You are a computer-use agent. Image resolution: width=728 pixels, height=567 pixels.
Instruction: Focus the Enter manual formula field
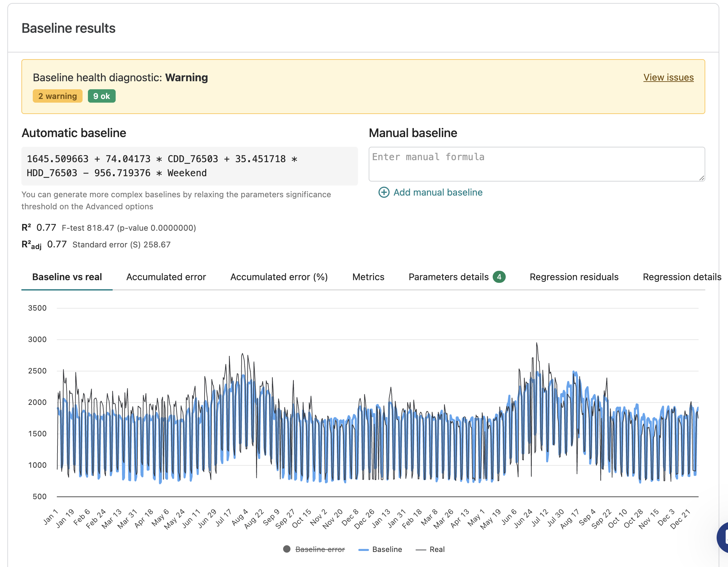537,164
